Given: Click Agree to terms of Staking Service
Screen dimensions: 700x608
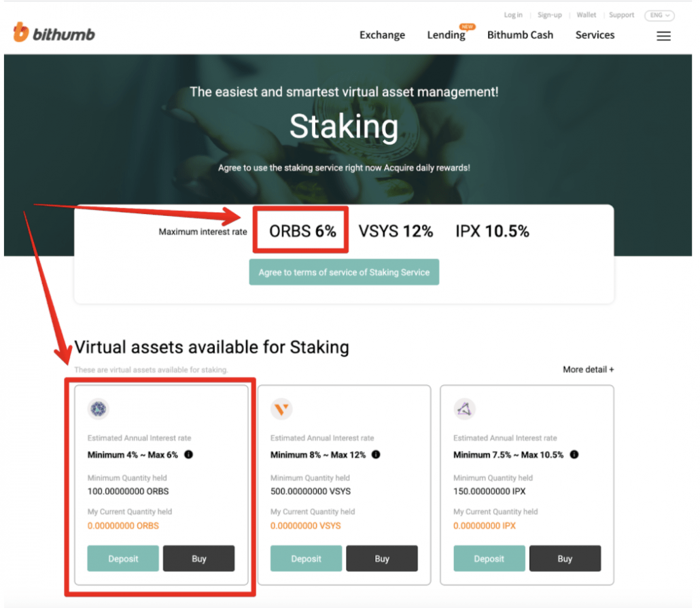Looking at the screenshot, I should [x=344, y=272].
